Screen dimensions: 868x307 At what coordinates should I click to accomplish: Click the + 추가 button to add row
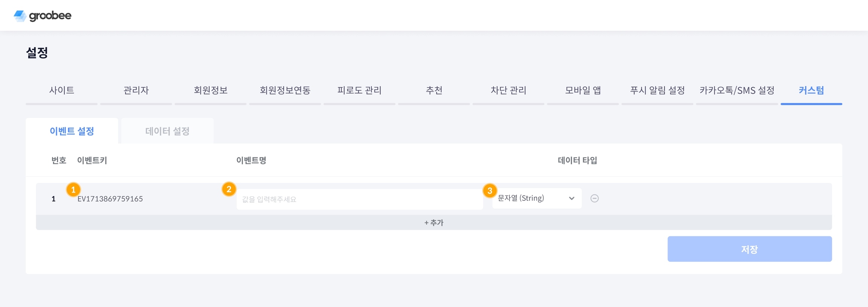[434, 223]
